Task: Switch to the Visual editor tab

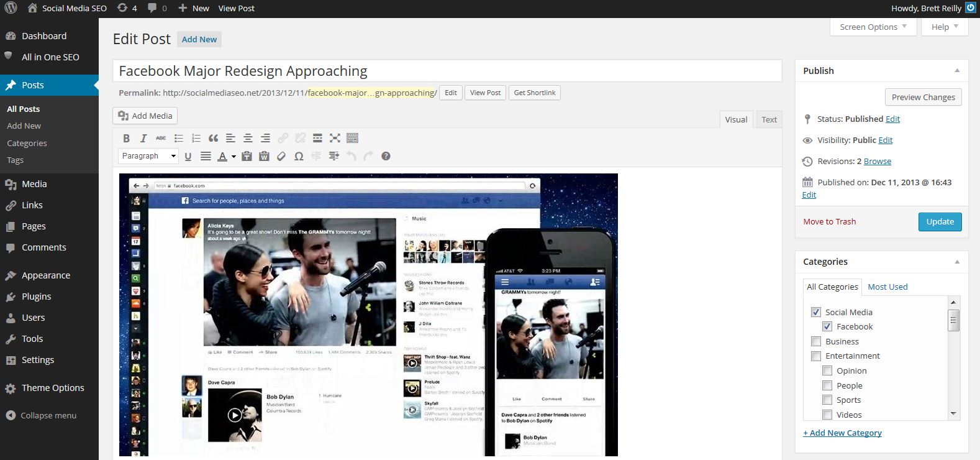Action: [736, 119]
